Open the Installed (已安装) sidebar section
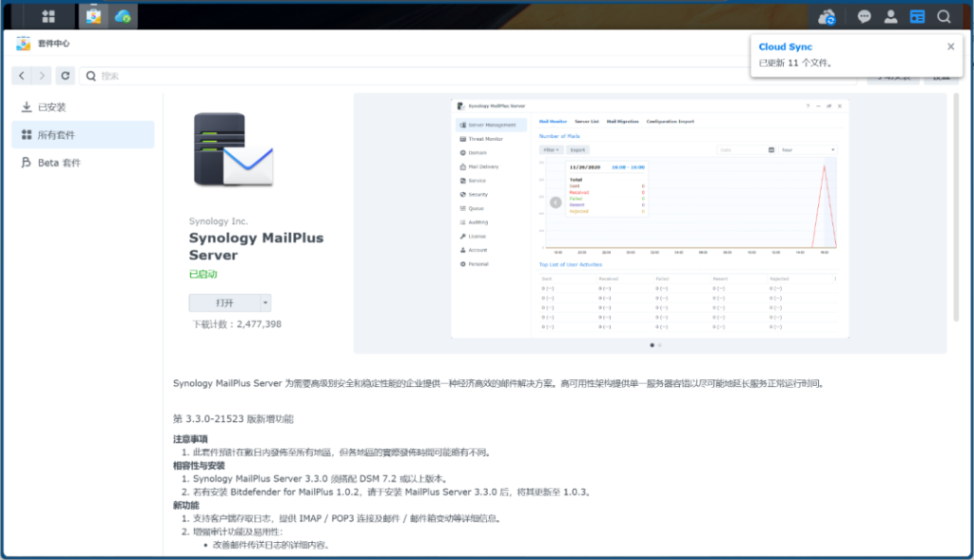Viewport: 974px width, 560px height. 84,106
